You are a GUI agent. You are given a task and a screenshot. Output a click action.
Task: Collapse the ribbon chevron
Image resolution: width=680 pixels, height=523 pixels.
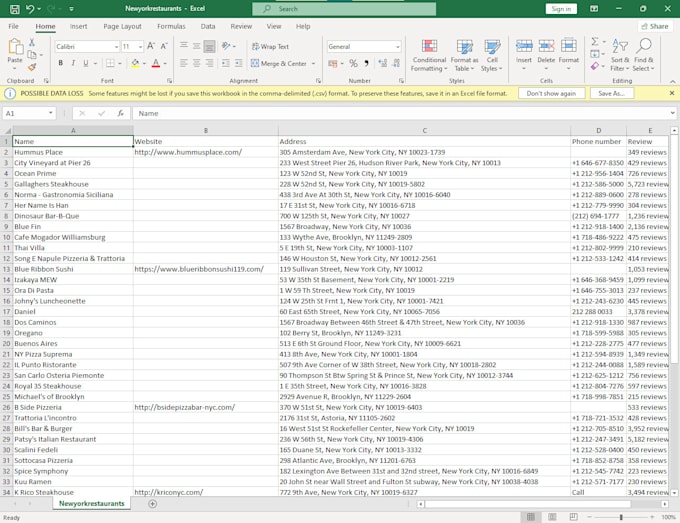coord(672,81)
